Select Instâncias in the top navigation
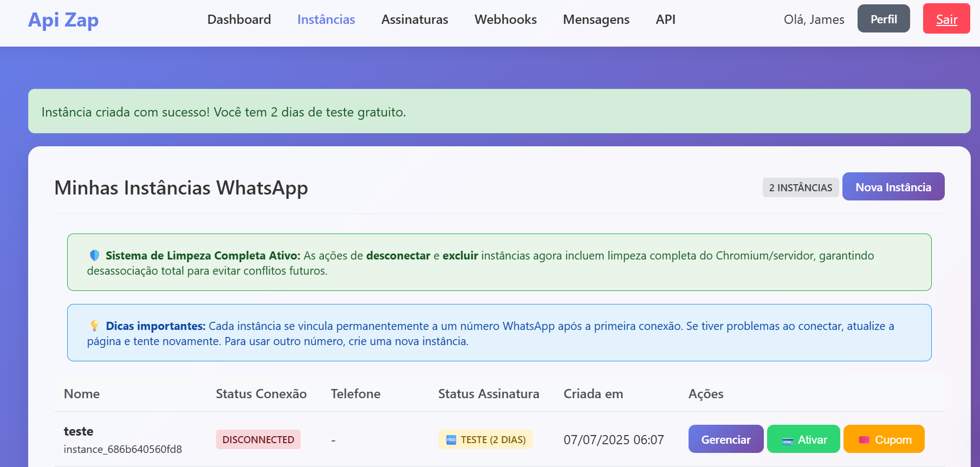Viewport: 980px width, 467px height. pyautogui.click(x=326, y=20)
